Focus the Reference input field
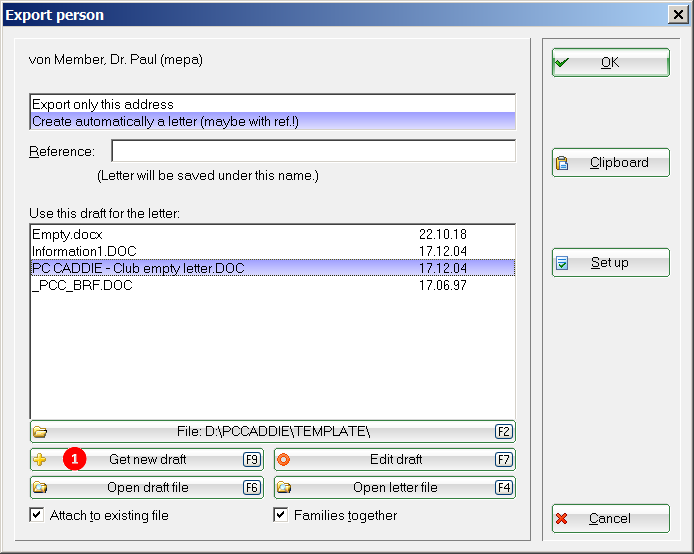The image size is (694, 554). [313, 151]
